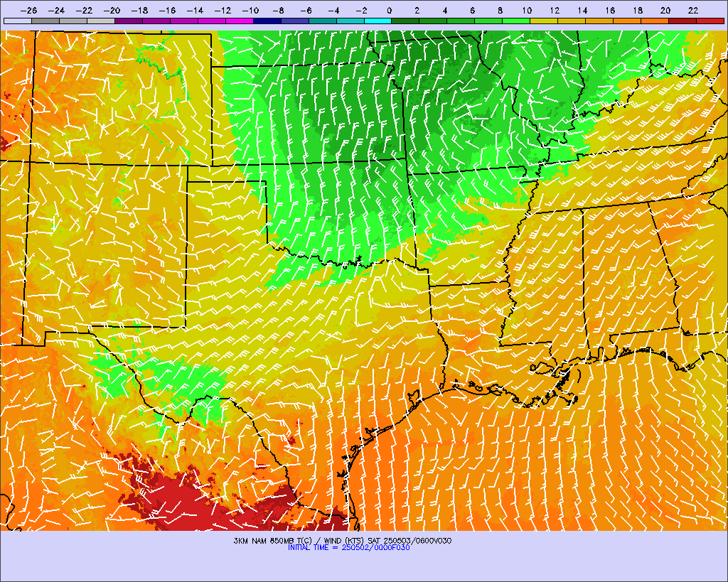Click the '0' temperature scale label
The height and width of the screenshot is (582, 728).
point(389,10)
